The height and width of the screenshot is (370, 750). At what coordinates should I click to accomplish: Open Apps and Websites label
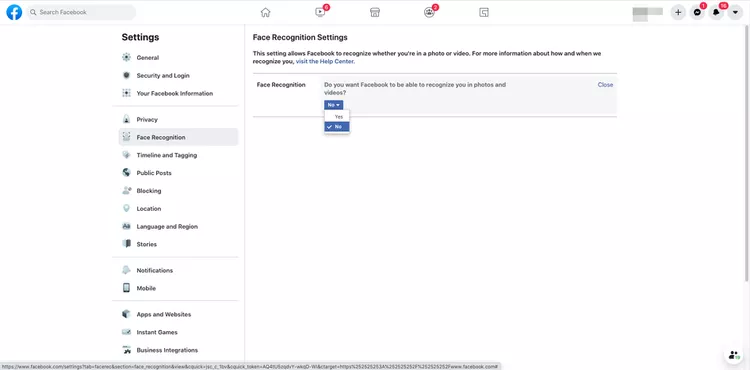164,315
